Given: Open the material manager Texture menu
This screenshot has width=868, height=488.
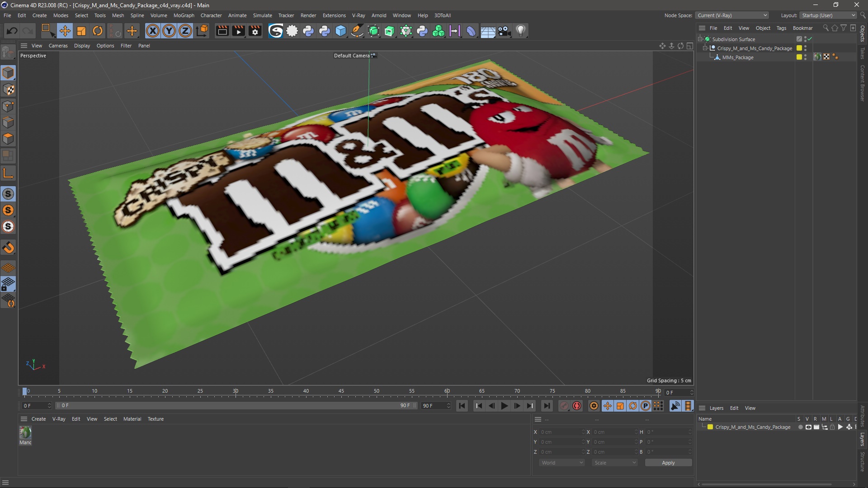Looking at the screenshot, I should point(156,419).
